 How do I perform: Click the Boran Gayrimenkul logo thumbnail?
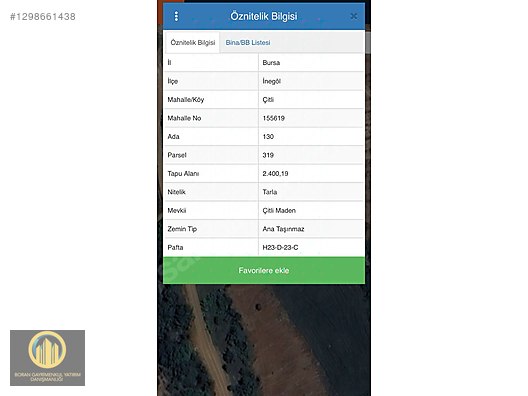[x=47, y=358]
